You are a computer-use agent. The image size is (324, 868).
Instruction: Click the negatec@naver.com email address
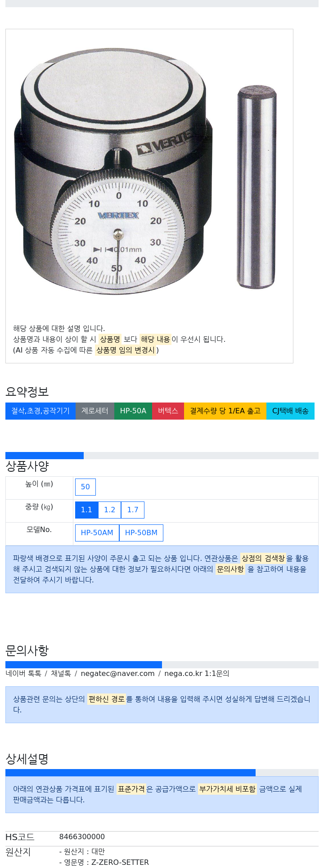pyautogui.click(x=117, y=674)
